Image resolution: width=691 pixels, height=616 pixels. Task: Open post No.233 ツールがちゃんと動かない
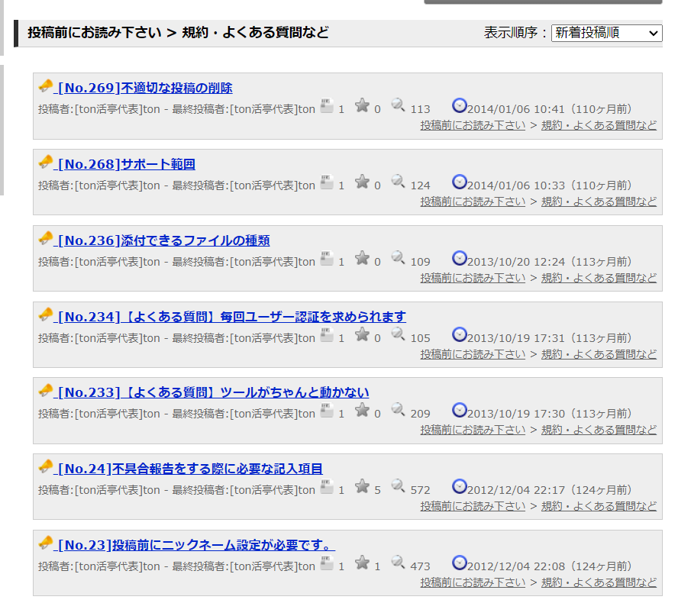[213, 392]
